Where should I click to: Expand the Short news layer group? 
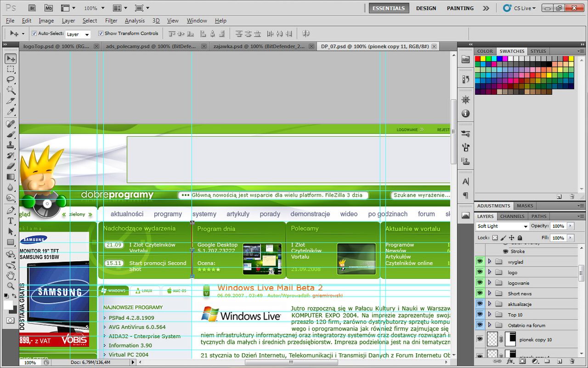(x=489, y=293)
